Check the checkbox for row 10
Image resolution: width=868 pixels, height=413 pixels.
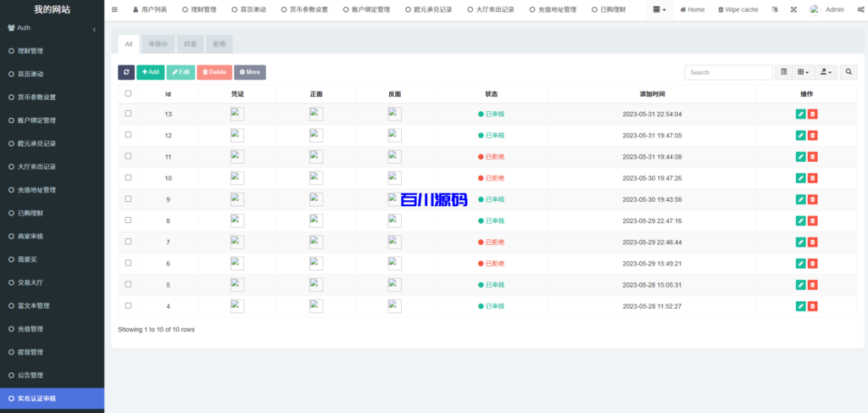tap(129, 177)
